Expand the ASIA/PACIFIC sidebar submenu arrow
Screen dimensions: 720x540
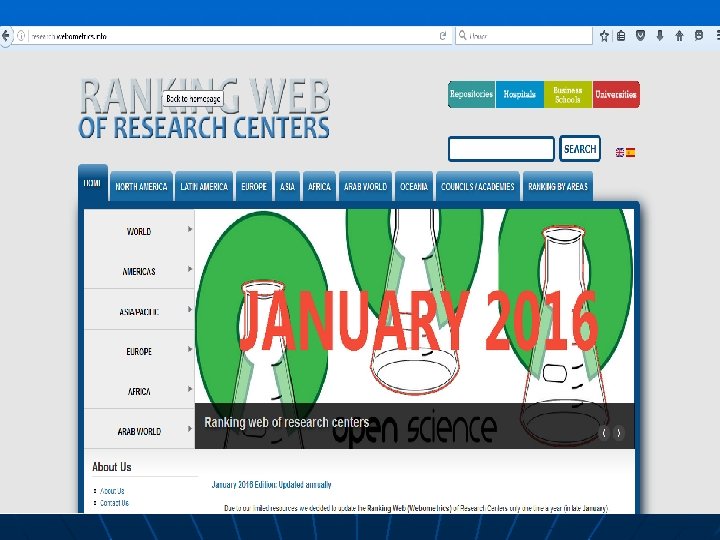pyautogui.click(x=190, y=309)
